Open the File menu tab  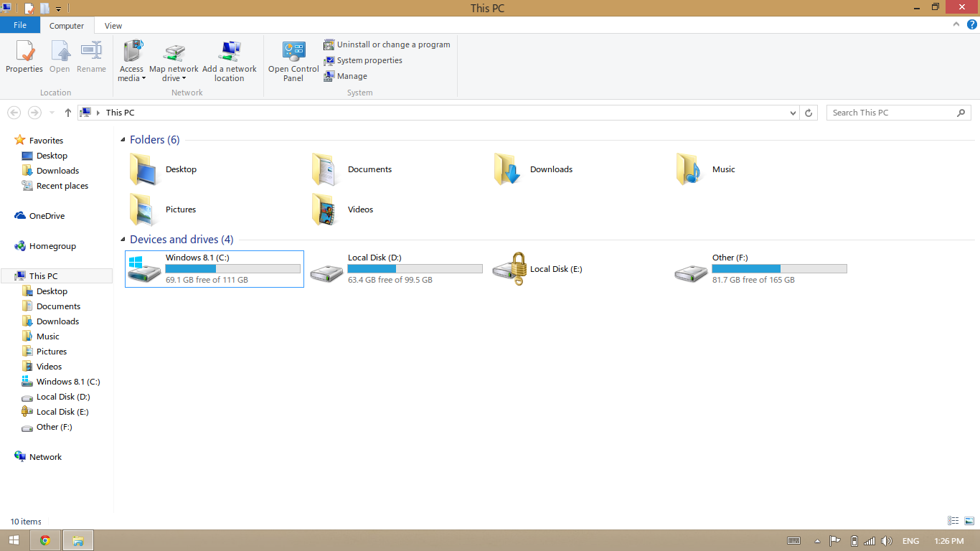20,25
